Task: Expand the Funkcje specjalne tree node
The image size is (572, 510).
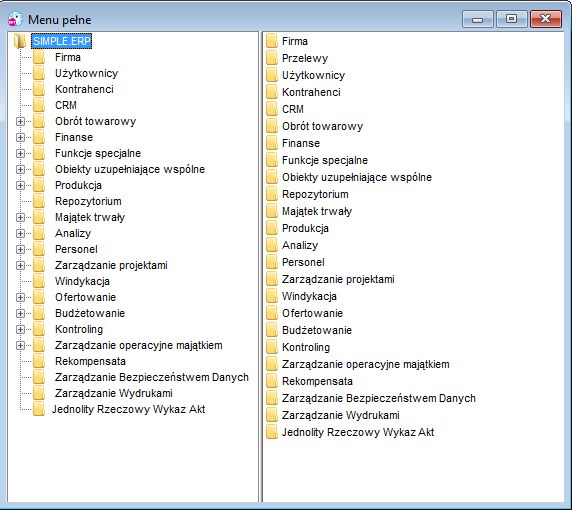Action: tap(20, 154)
